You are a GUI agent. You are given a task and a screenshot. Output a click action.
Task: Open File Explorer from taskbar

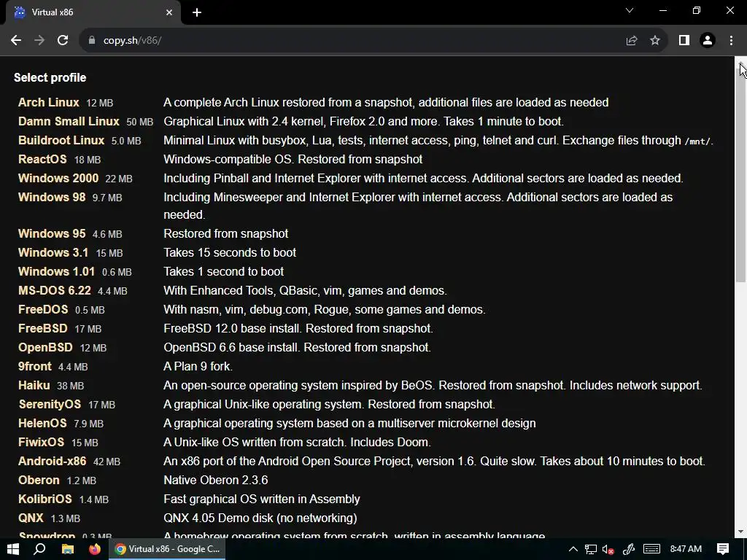(68, 549)
